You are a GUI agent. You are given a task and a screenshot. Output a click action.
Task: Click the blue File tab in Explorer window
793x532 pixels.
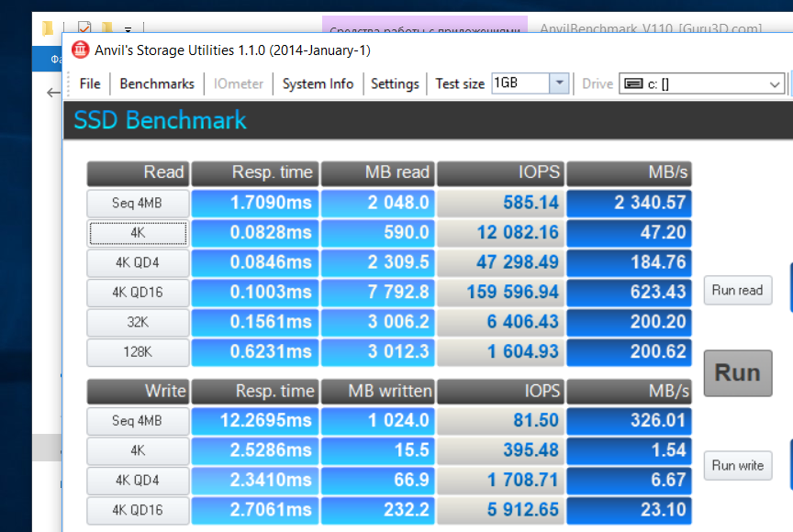47,59
